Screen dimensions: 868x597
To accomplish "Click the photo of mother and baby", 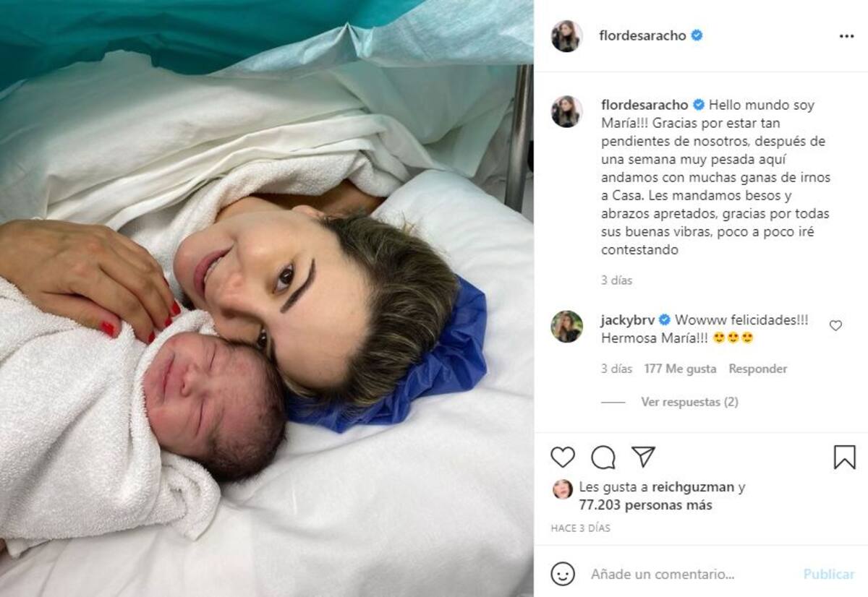I will point(267,298).
